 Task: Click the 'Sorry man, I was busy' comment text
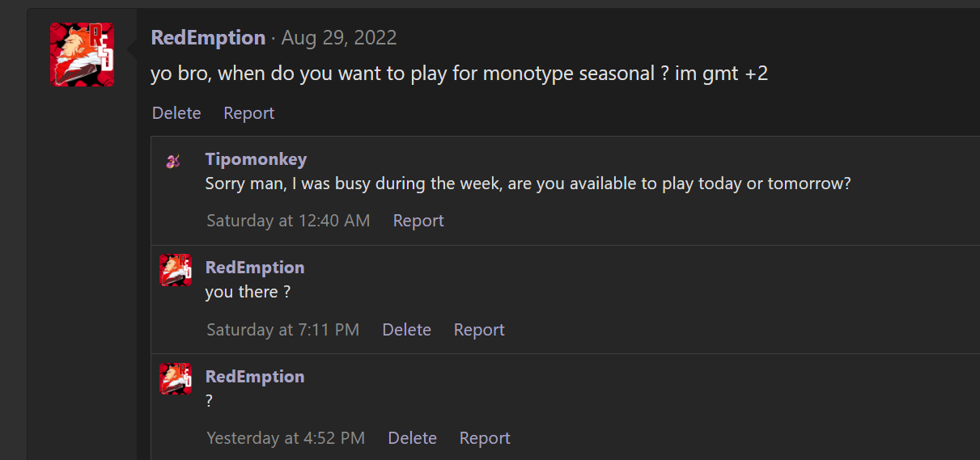528,184
